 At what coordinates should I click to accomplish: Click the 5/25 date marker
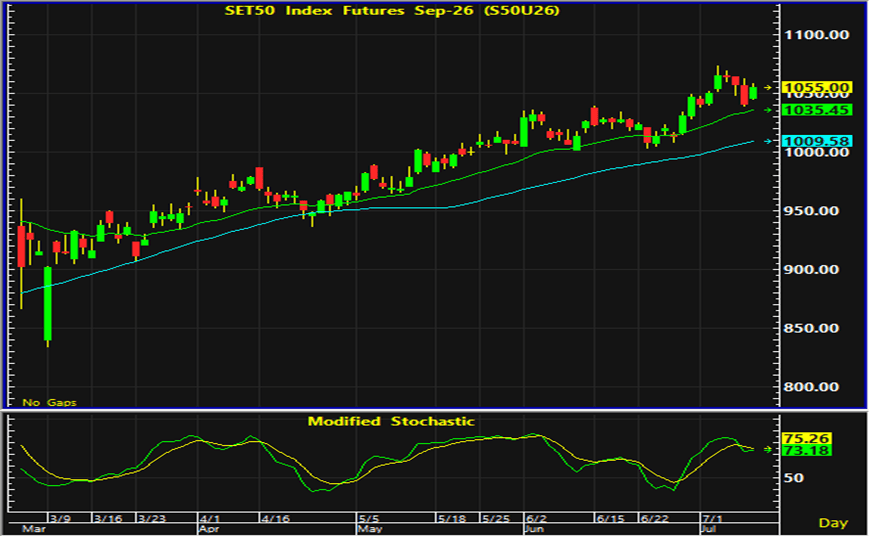[x=495, y=519]
